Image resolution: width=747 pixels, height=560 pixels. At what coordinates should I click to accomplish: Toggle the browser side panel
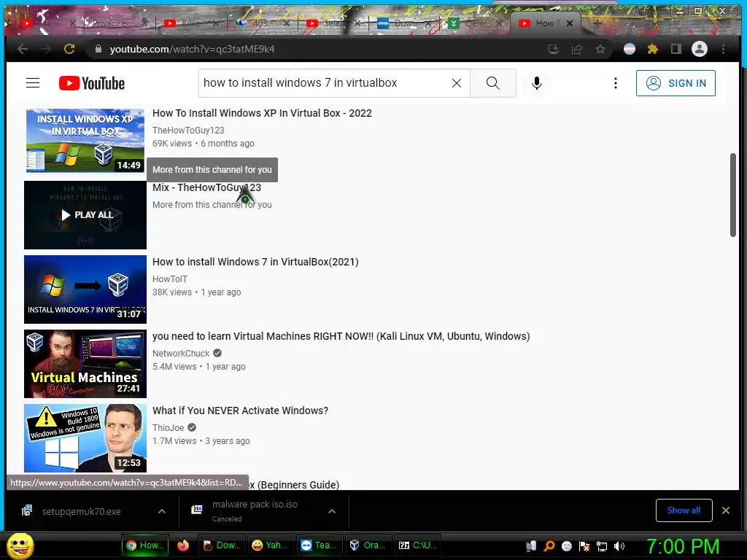[676, 49]
